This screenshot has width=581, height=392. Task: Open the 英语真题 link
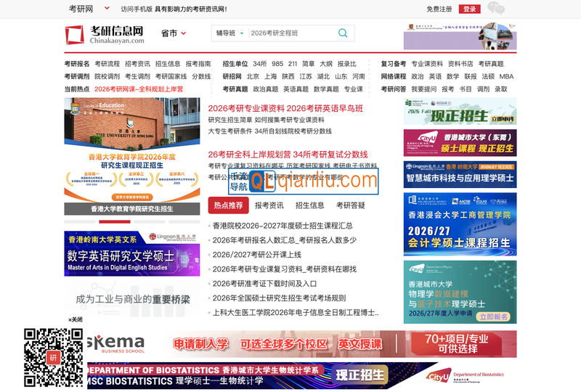[296, 89]
